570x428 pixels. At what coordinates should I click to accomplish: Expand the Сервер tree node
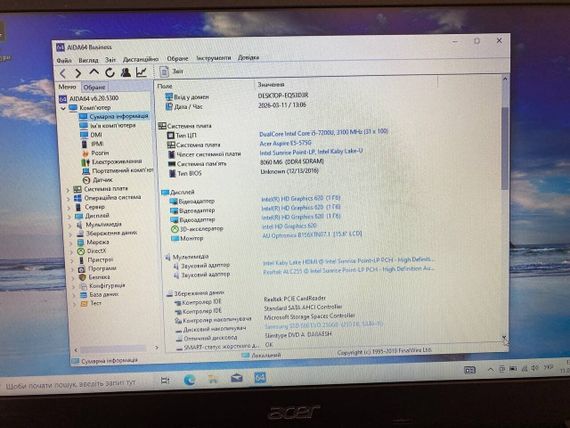(69, 208)
